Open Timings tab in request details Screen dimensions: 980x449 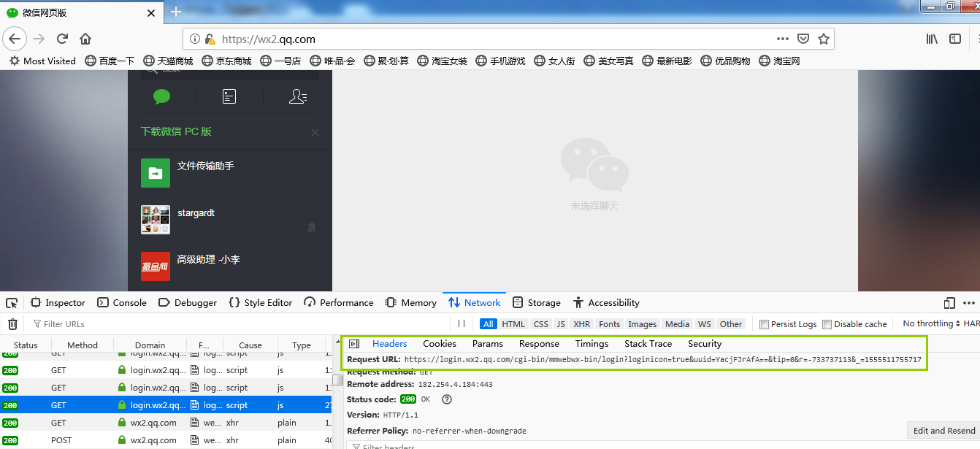pyautogui.click(x=592, y=344)
